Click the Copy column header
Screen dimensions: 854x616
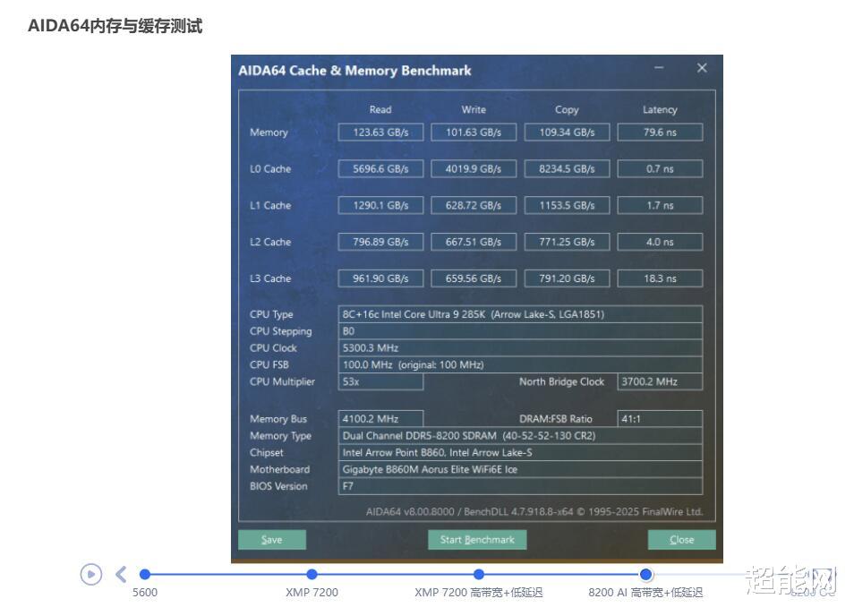coord(567,109)
